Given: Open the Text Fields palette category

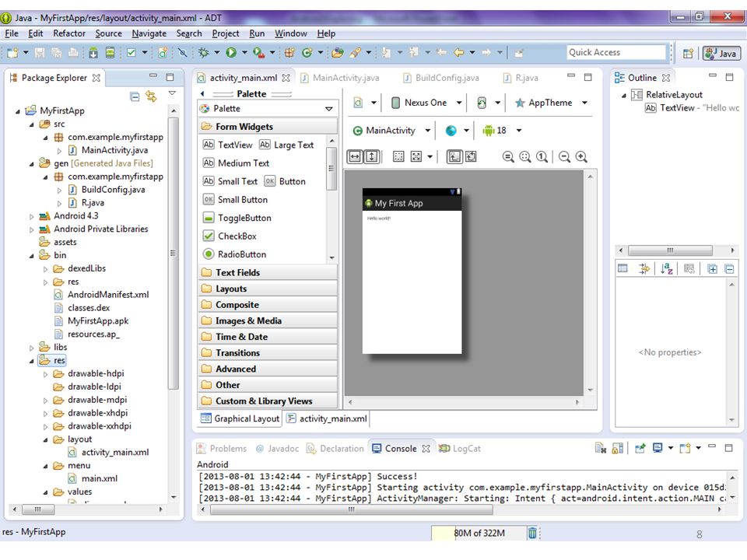Looking at the screenshot, I should point(268,272).
